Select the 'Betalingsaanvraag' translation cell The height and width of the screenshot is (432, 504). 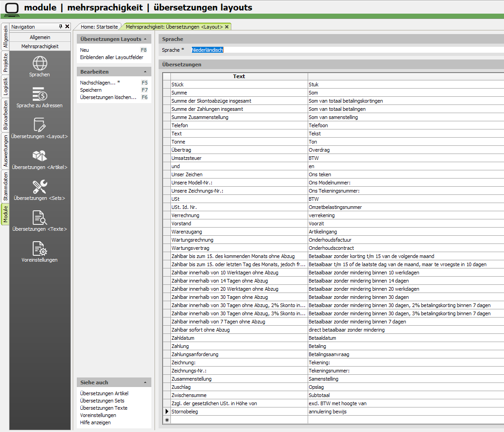tap(406, 354)
